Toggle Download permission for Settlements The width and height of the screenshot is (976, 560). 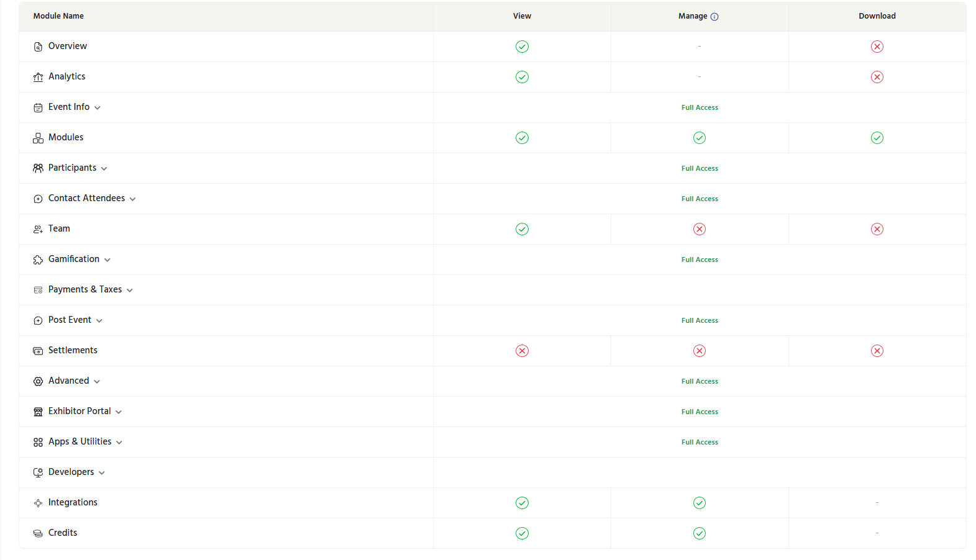pyautogui.click(x=877, y=351)
